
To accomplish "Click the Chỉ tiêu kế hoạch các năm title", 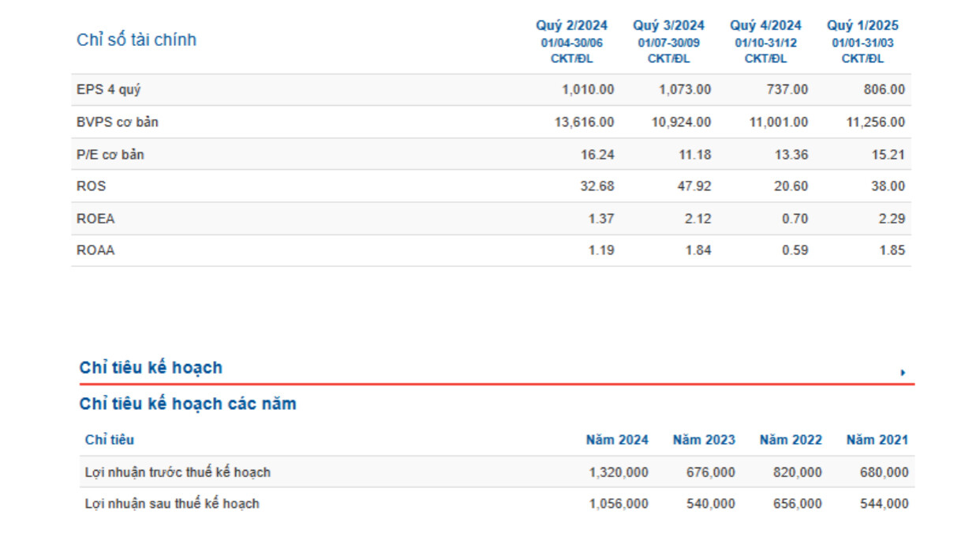I will (188, 404).
